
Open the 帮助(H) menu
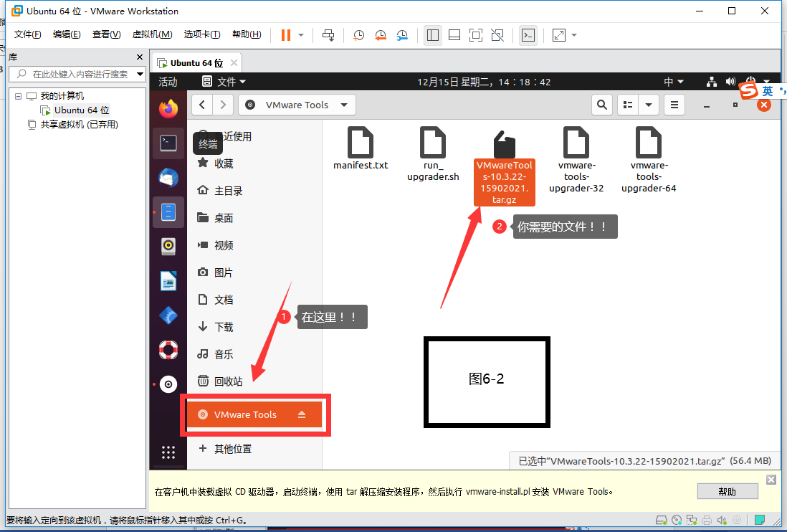tap(247, 34)
